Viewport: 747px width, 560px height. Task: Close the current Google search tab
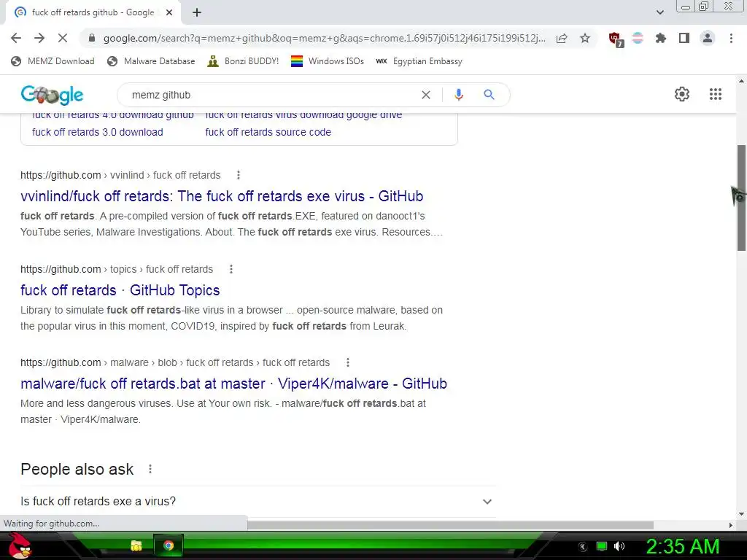[x=169, y=12]
